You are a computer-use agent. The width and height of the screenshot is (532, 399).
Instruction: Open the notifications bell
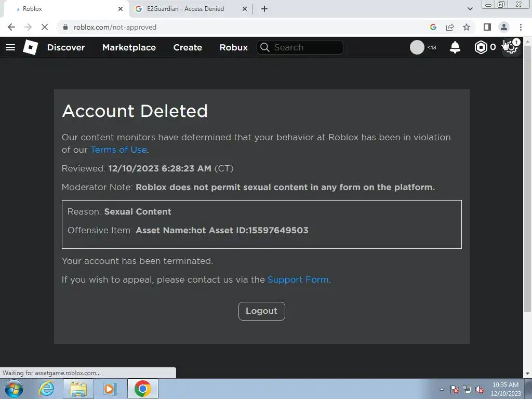pos(455,47)
